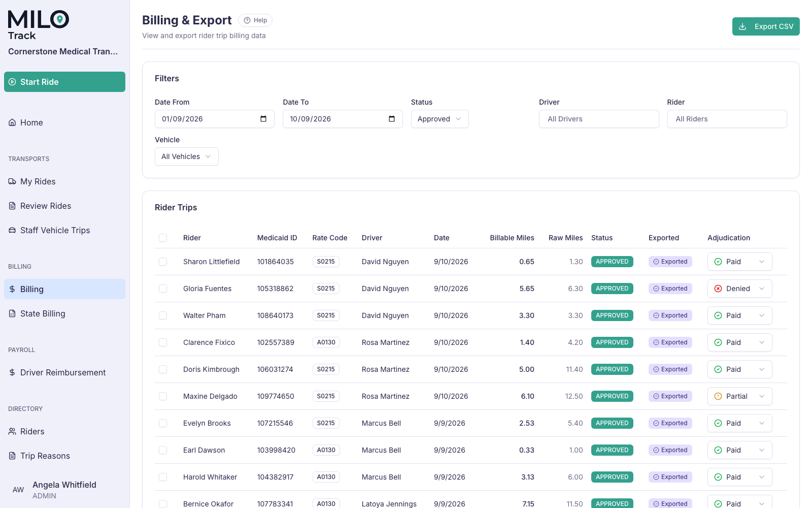Open the Status Approved dropdown
The height and width of the screenshot is (508, 812).
tap(439, 119)
